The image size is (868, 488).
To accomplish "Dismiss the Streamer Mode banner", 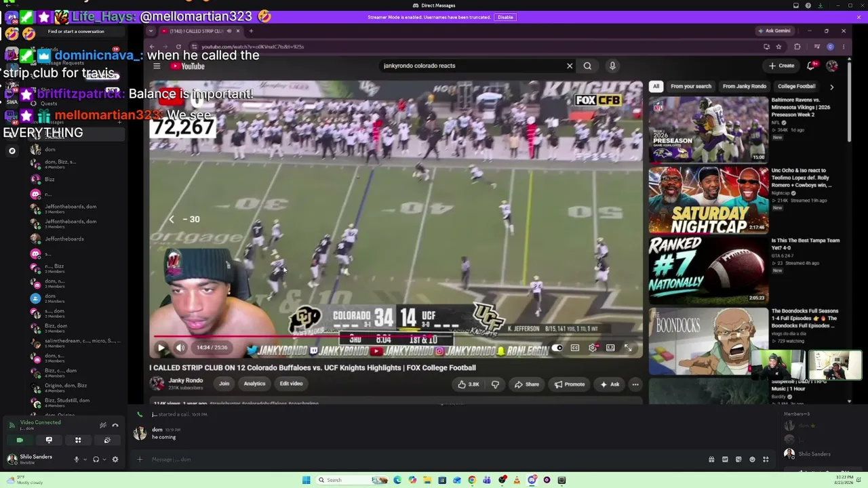I will click(x=859, y=17).
